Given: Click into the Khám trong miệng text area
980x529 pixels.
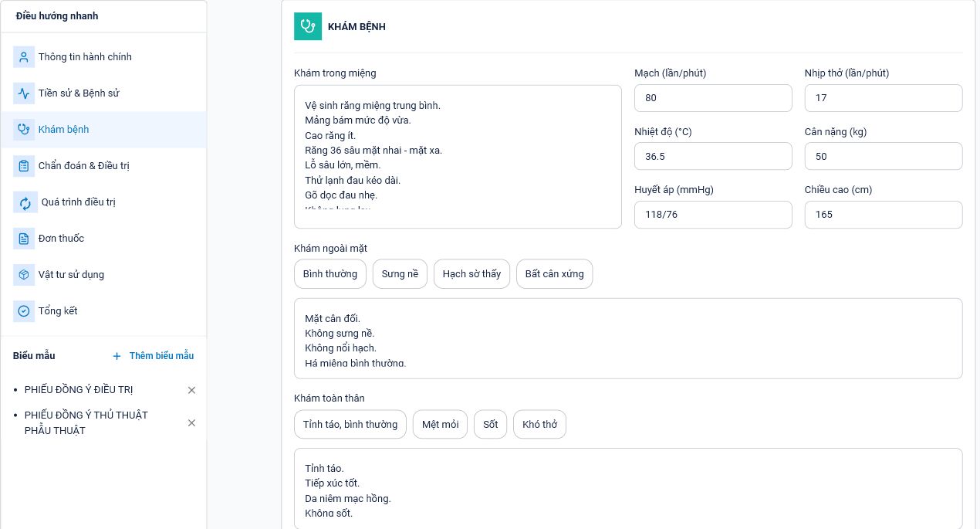Looking at the screenshot, I should coord(458,157).
